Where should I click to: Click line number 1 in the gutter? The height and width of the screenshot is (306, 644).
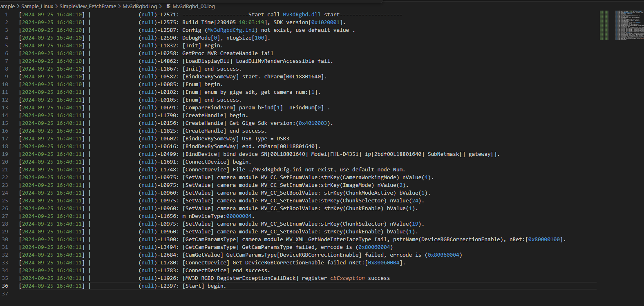(x=7, y=15)
